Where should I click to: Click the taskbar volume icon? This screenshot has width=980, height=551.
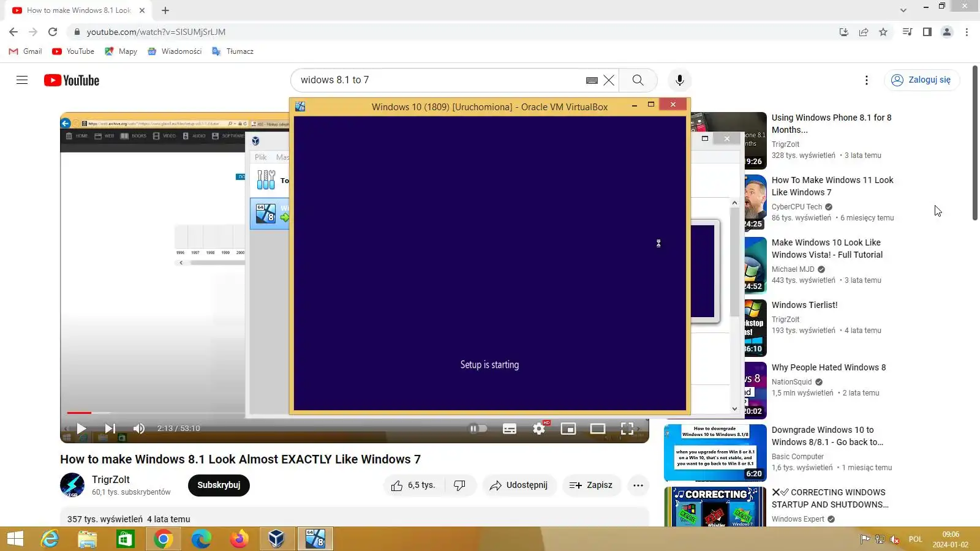(x=895, y=539)
